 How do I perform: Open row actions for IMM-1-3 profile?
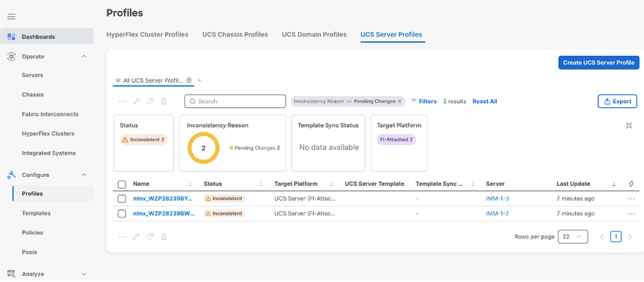click(x=631, y=199)
